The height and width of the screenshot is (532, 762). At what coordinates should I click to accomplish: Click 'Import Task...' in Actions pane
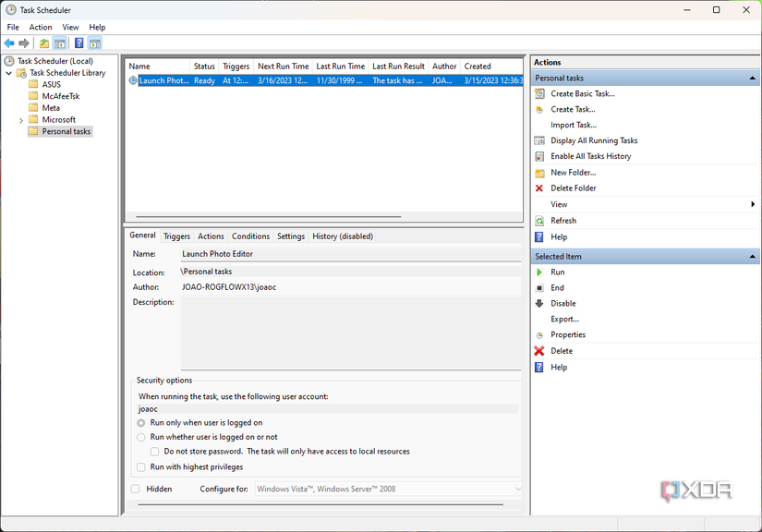click(574, 126)
